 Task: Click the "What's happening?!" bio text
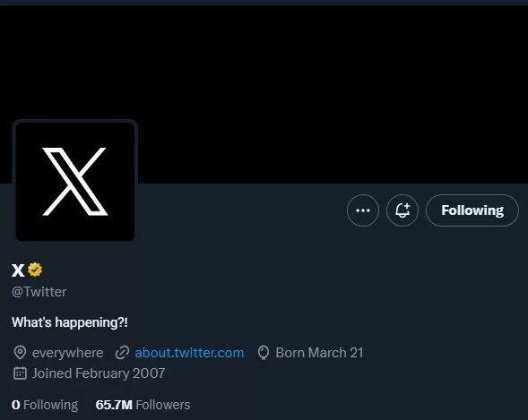(x=70, y=322)
